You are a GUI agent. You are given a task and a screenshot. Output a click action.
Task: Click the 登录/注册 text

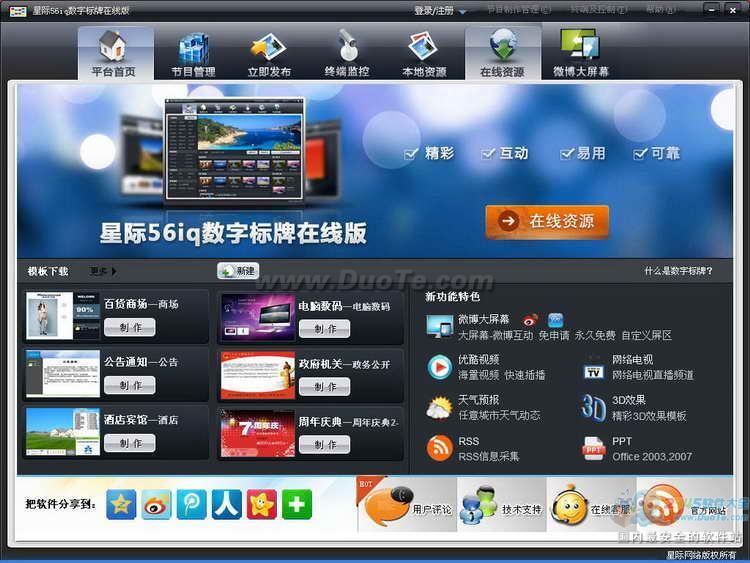point(434,11)
